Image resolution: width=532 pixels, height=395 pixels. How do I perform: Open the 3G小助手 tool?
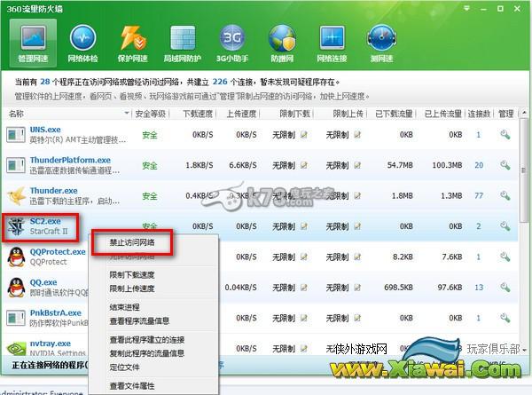click(x=232, y=43)
